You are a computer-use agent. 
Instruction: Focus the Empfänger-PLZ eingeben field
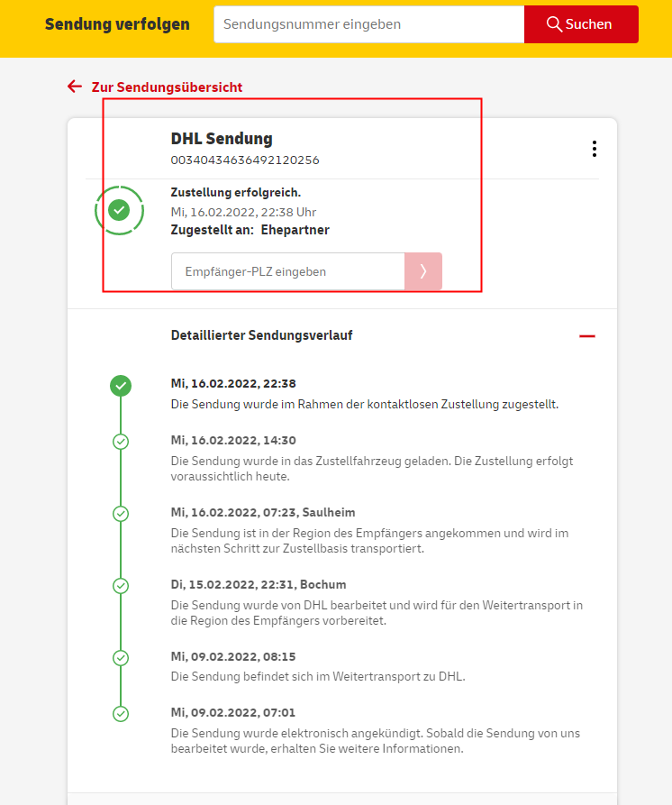(287, 271)
